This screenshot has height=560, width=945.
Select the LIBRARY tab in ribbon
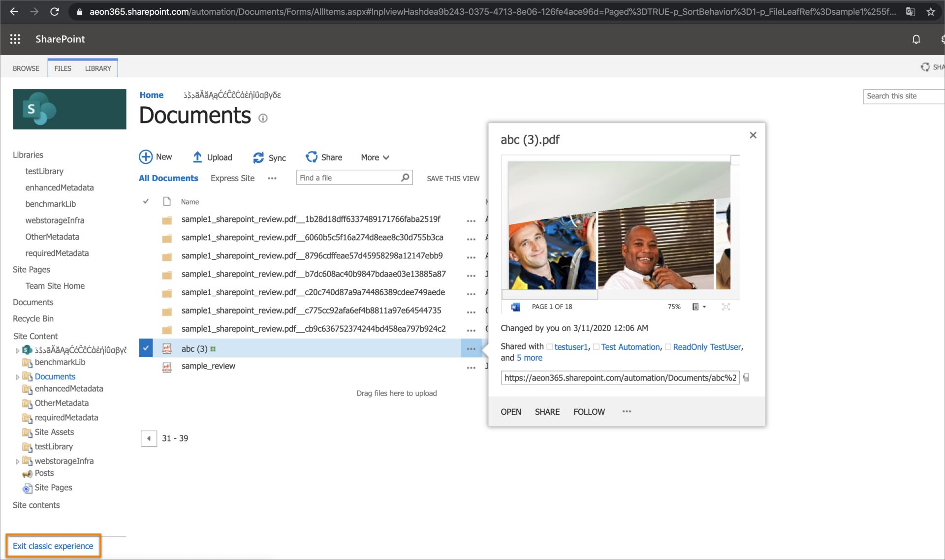point(97,68)
